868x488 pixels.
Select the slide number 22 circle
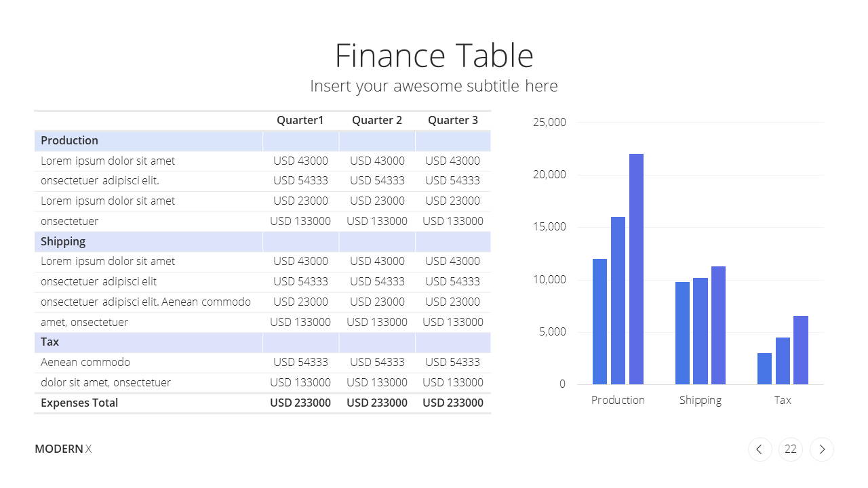(791, 449)
